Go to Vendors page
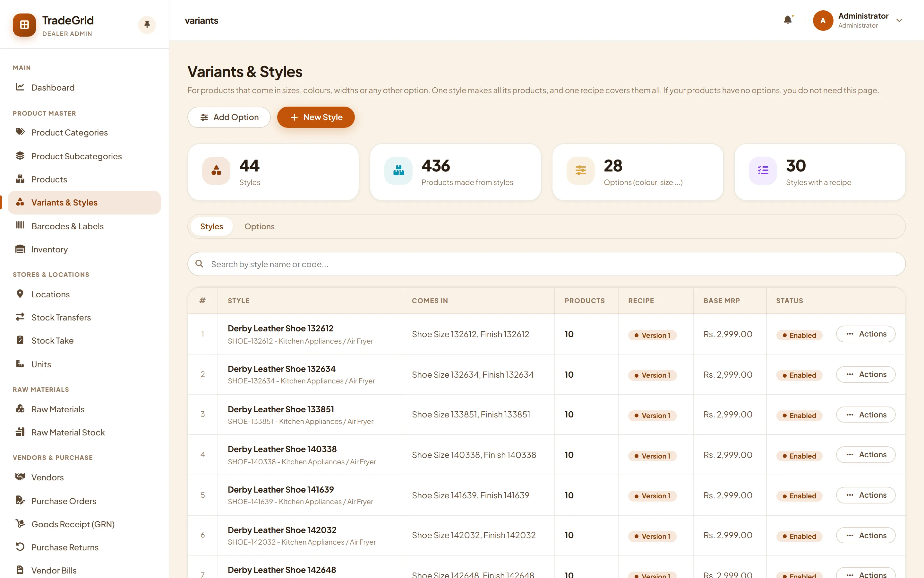Viewport: 924px width, 578px height. click(x=84, y=477)
